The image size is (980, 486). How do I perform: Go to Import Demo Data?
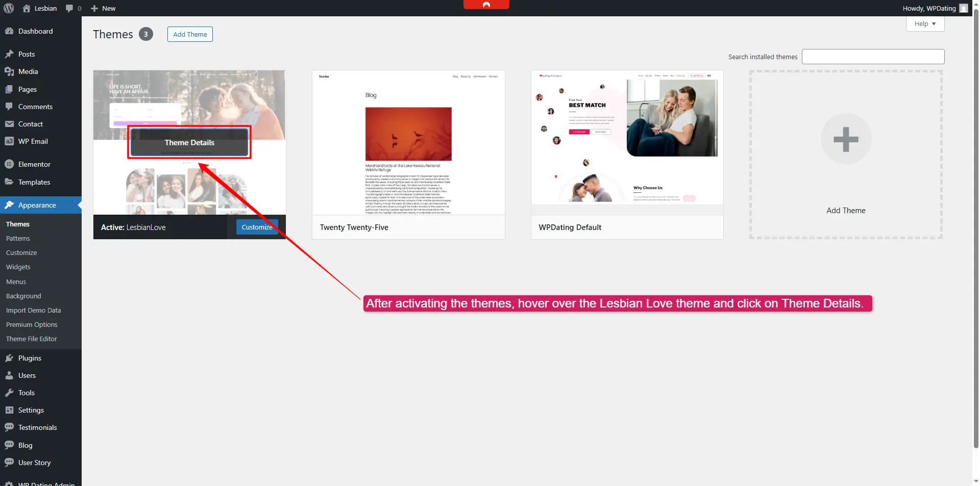click(33, 311)
